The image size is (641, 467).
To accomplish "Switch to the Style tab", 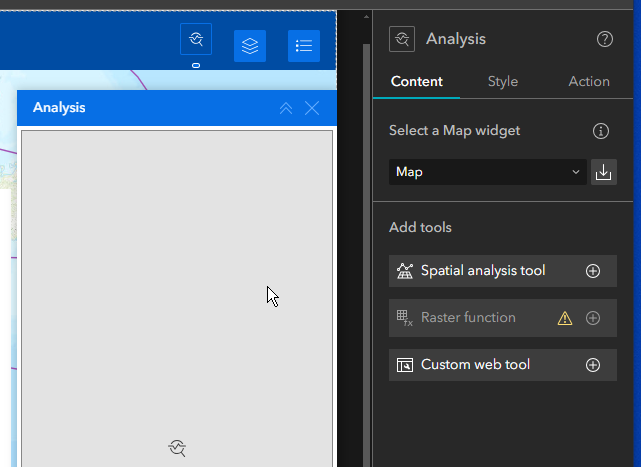I will tap(503, 81).
